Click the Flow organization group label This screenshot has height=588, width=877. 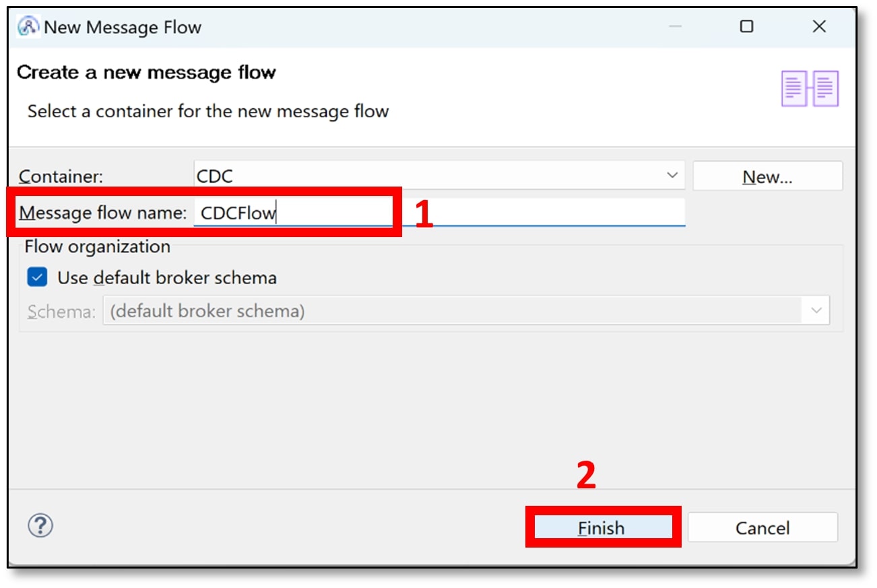(x=97, y=247)
